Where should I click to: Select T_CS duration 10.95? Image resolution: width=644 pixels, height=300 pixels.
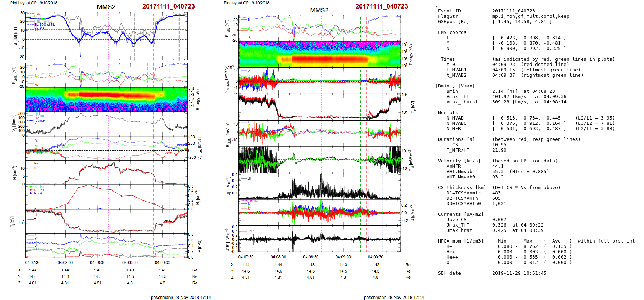[499, 145]
